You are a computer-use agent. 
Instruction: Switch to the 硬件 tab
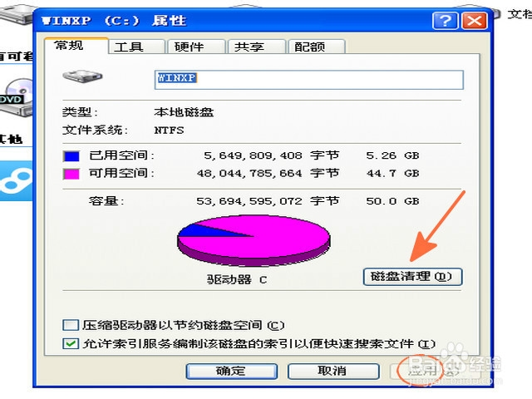point(197,47)
